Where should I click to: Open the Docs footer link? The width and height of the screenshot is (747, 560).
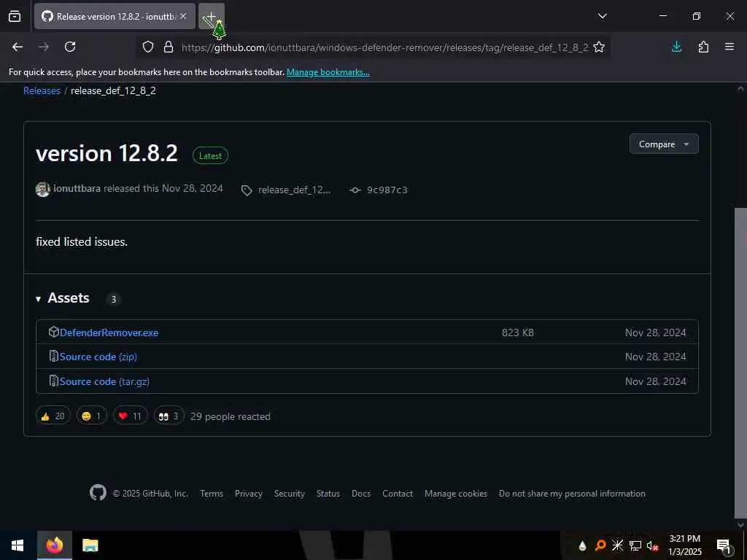point(360,494)
